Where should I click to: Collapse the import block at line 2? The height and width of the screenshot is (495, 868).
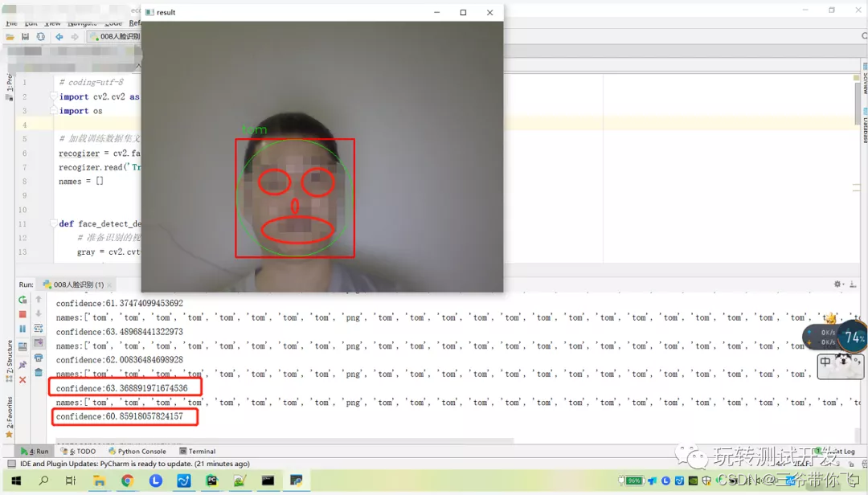tap(54, 96)
